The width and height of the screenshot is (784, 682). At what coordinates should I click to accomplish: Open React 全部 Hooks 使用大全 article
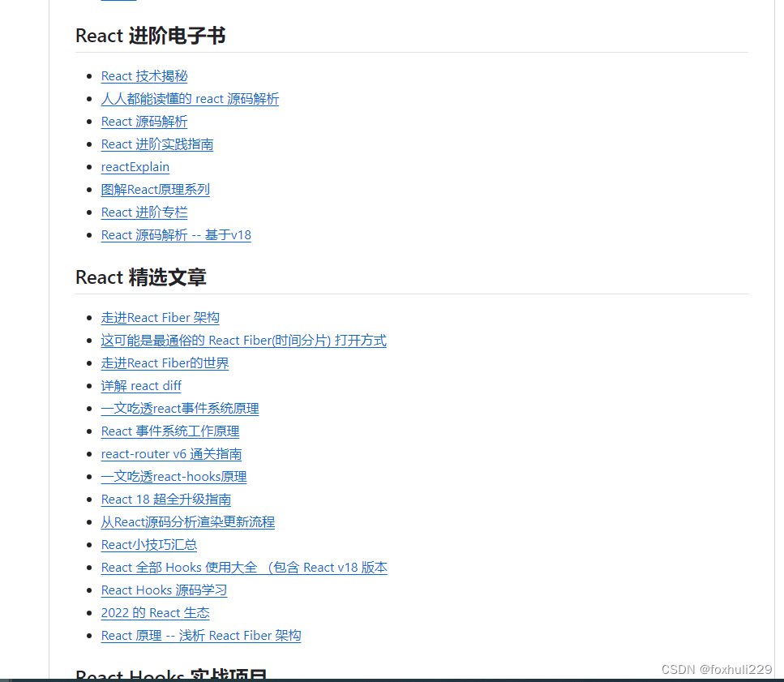coord(244,568)
